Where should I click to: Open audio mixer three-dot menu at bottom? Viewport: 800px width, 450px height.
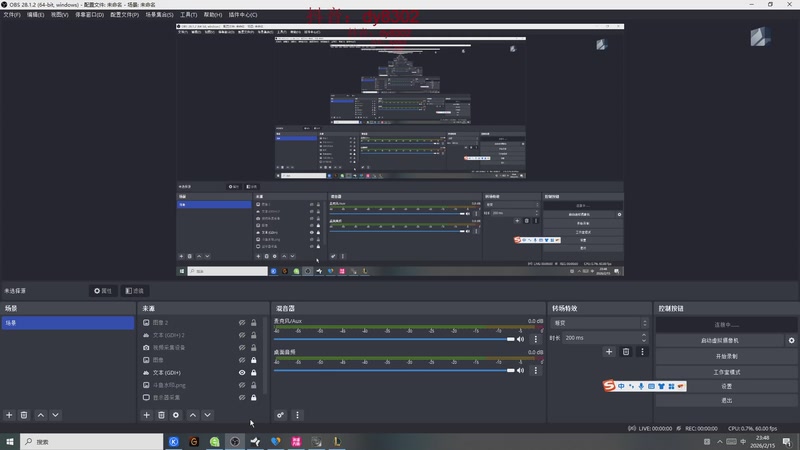pos(297,415)
